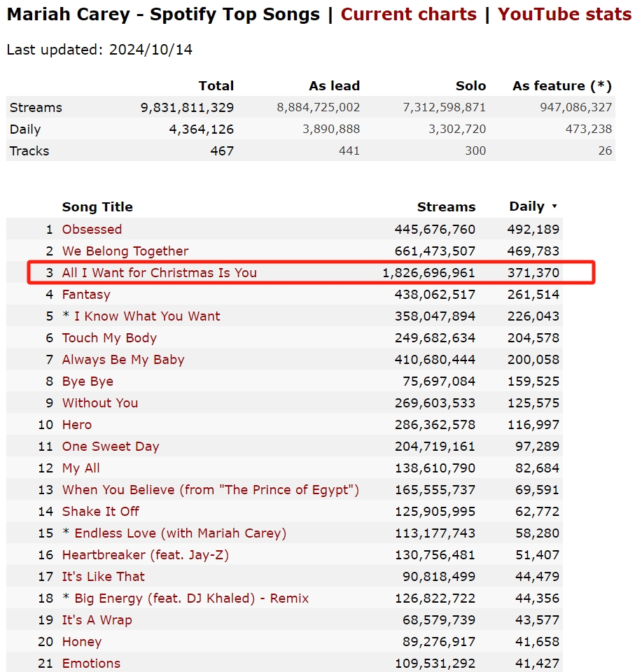This screenshot has width=635, height=672.
Task: Open Big Energy Remix song link
Action: coord(192,598)
